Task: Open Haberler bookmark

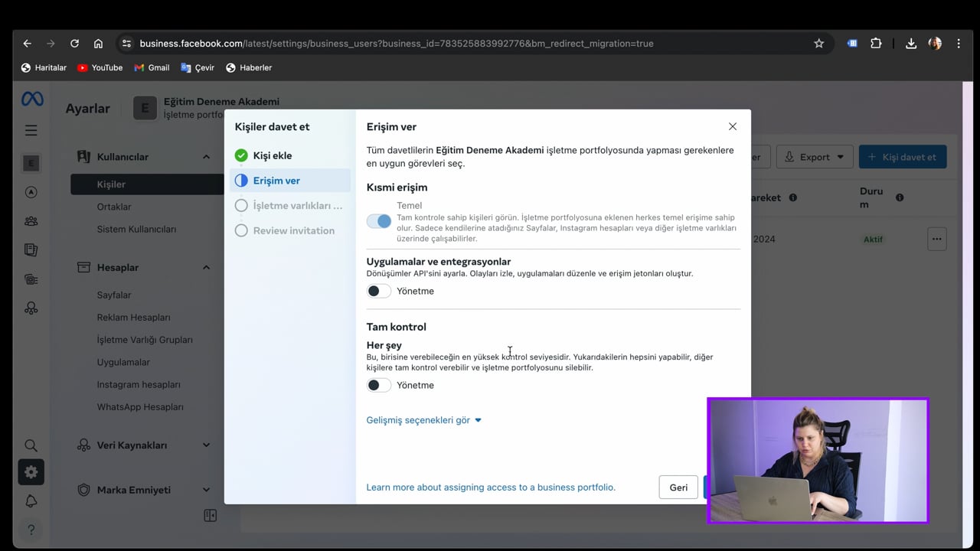Action: tap(249, 67)
